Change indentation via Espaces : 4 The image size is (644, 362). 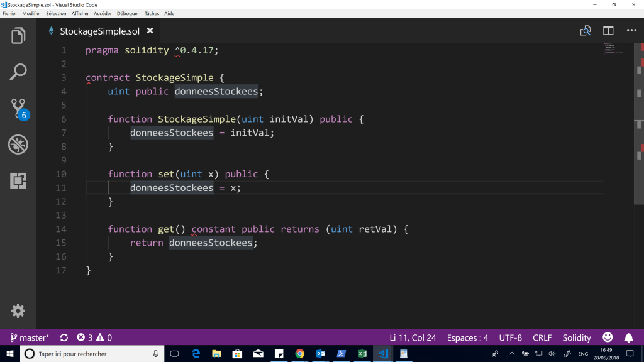467,337
